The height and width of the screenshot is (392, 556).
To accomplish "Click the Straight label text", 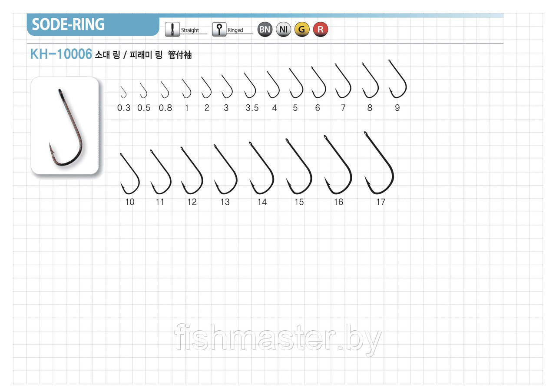I will 190,30.
